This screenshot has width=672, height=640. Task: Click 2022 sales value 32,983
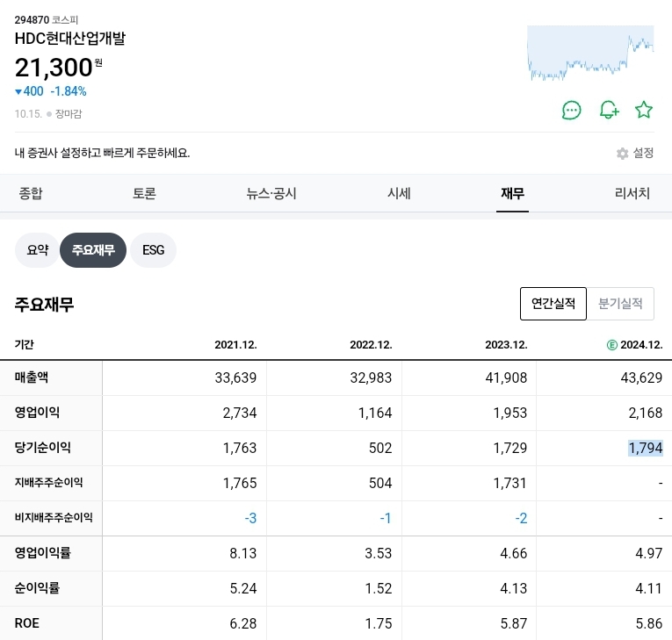(371, 378)
